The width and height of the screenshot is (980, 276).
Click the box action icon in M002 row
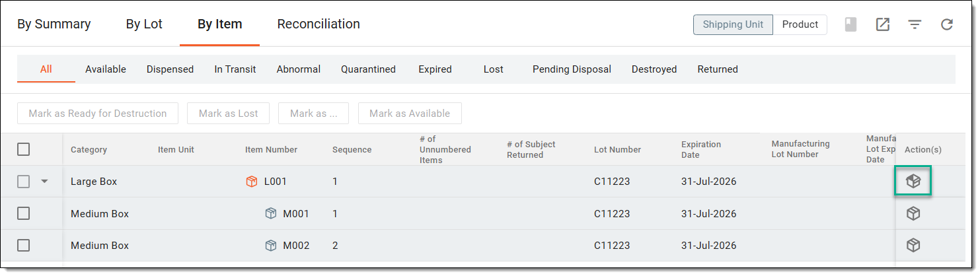913,245
